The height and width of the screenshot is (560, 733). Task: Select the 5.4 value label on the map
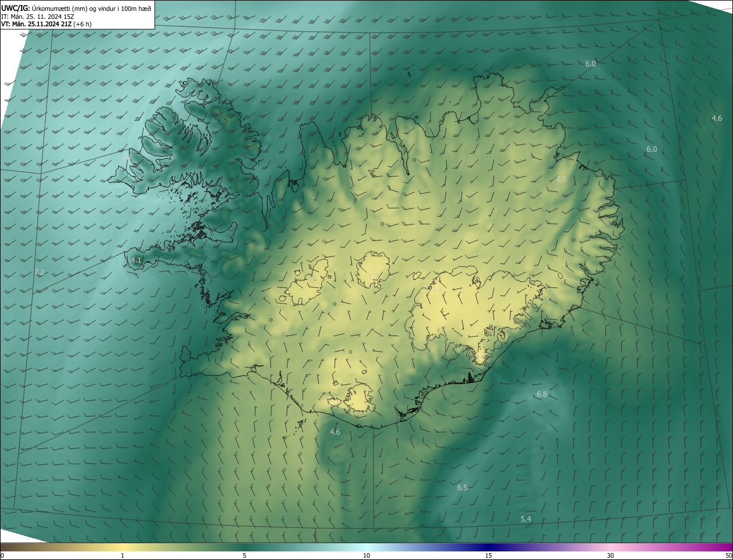pyautogui.click(x=526, y=519)
